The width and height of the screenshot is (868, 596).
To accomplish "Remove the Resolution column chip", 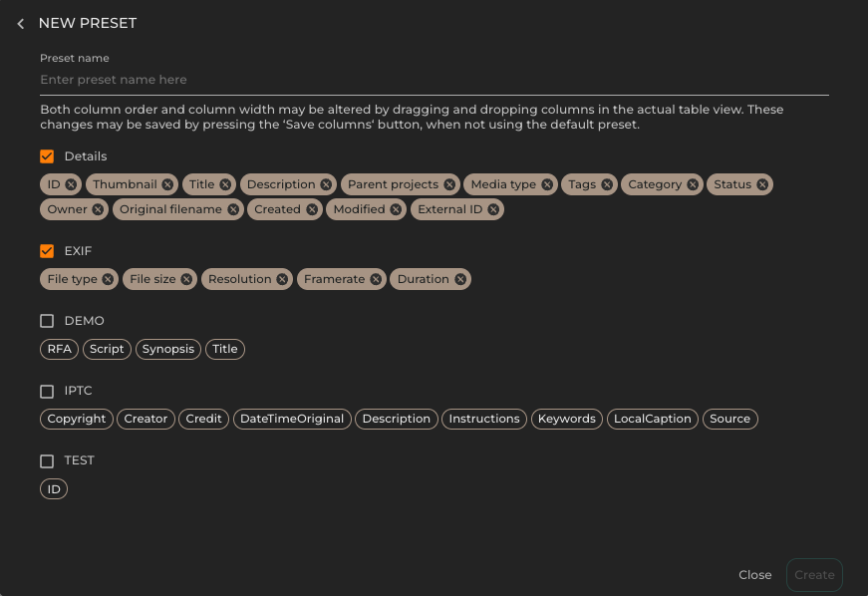I will pos(281,279).
